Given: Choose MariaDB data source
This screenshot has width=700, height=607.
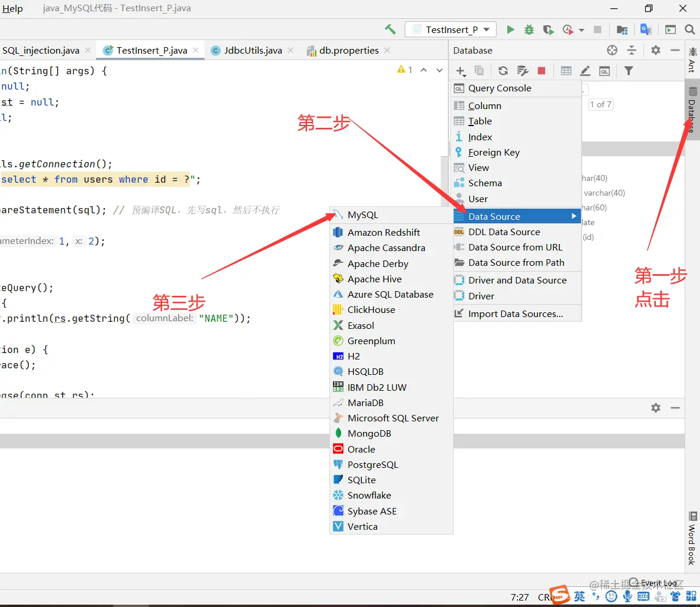Looking at the screenshot, I should point(391,403).
